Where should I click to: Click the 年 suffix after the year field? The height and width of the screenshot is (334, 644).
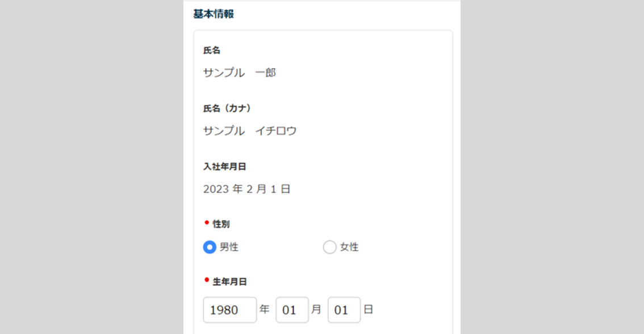265,310
